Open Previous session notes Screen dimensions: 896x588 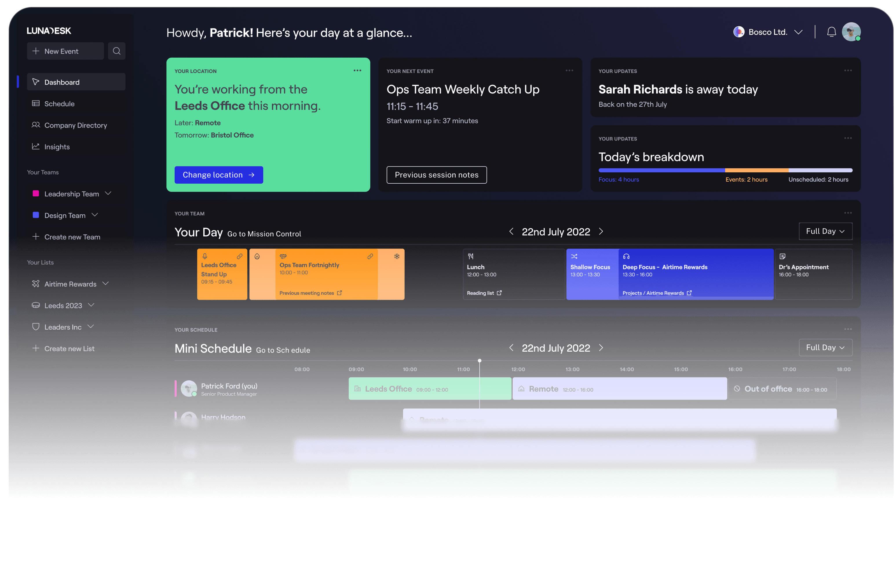(437, 175)
